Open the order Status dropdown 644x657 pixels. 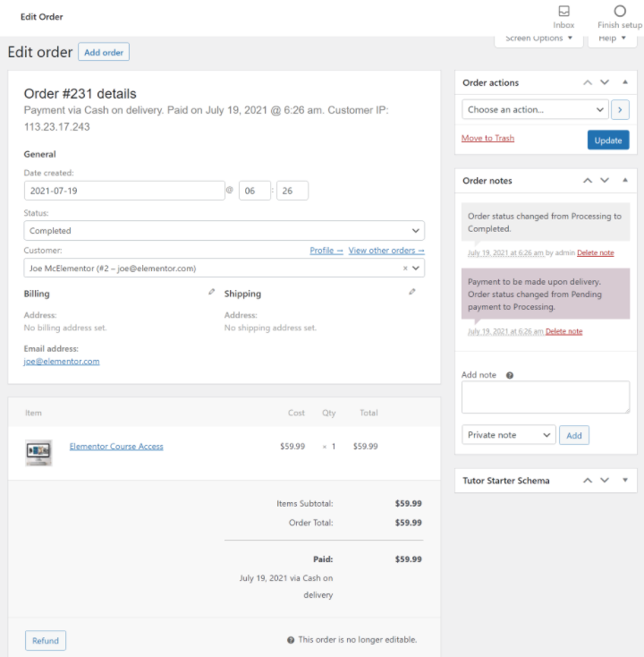[224, 230]
